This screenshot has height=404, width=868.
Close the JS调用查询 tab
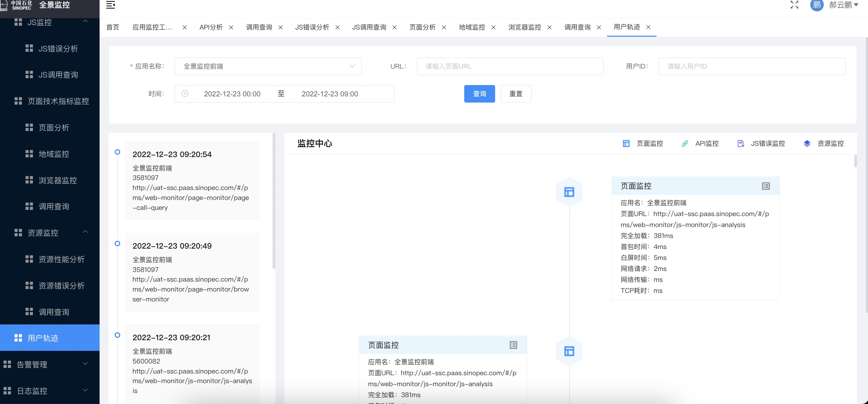(395, 27)
